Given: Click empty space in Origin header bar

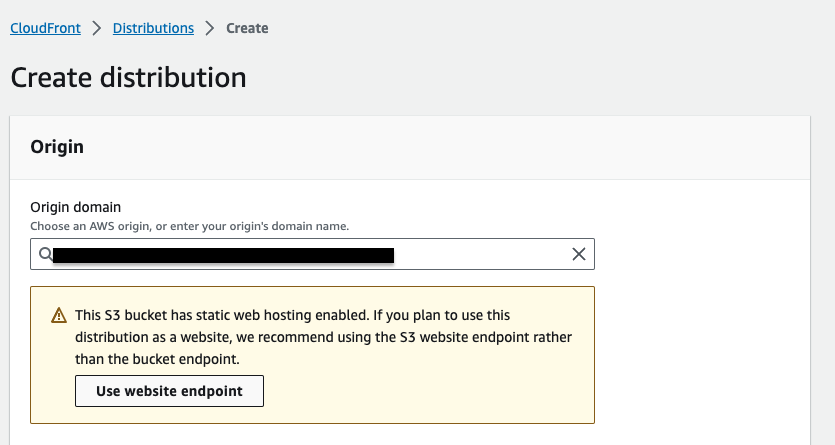Looking at the screenshot, I should [x=450, y=147].
